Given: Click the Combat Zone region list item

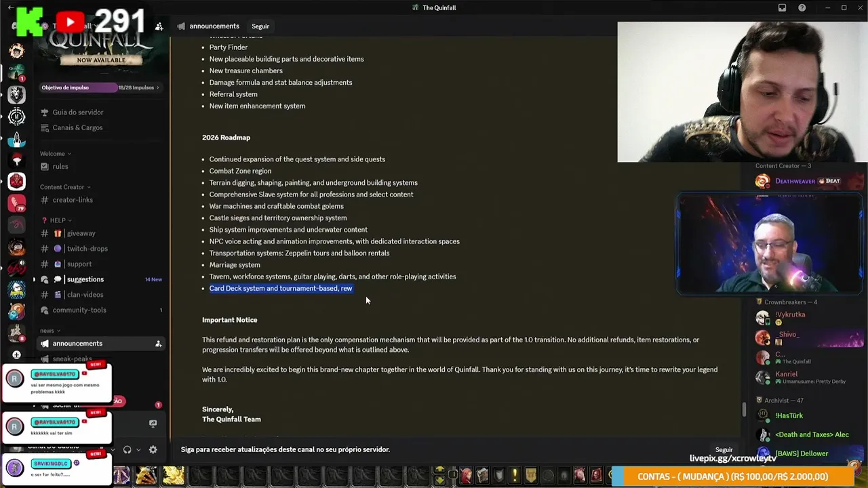Looking at the screenshot, I should pyautogui.click(x=240, y=171).
